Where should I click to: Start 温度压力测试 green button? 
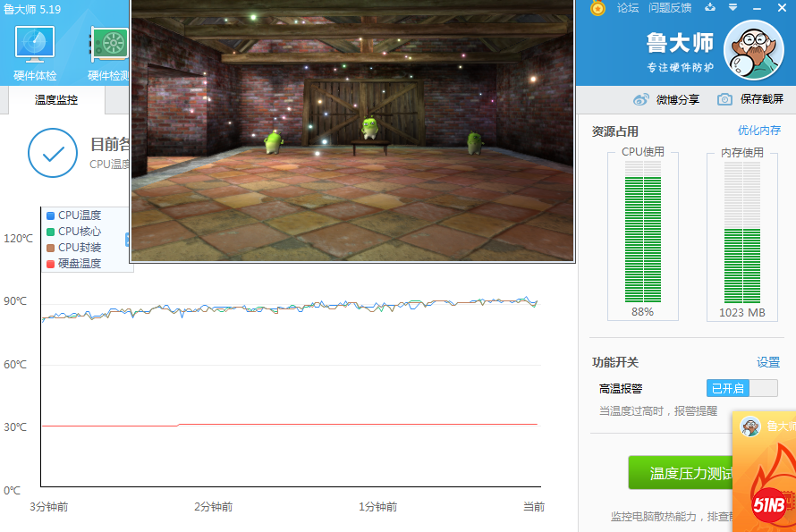[681, 473]
